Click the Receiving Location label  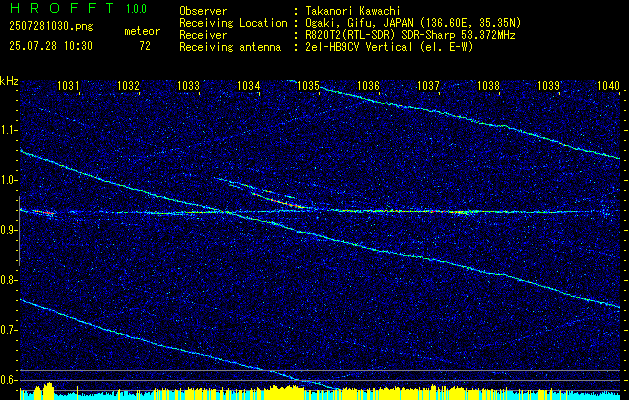(x=233, y=24)
